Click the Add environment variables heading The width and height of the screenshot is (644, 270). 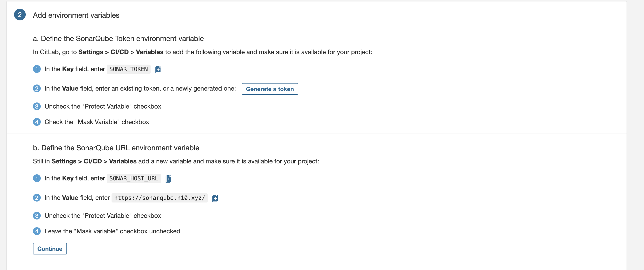[x=76, y=15]
